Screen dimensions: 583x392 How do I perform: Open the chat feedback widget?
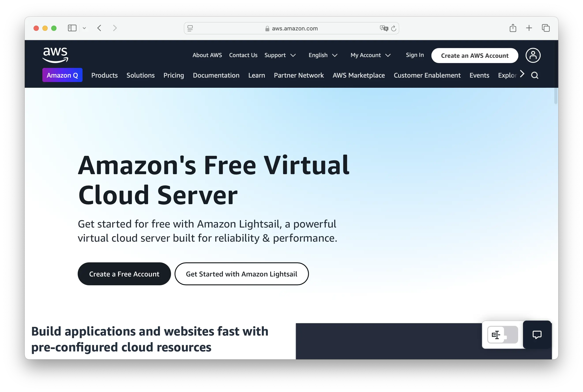[x=537, y=335]
